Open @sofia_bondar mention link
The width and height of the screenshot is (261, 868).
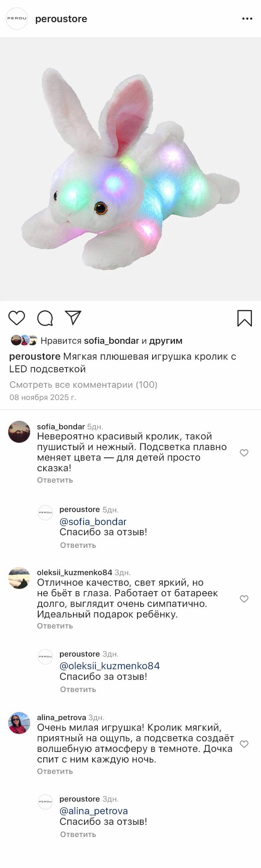coord(93,521)
